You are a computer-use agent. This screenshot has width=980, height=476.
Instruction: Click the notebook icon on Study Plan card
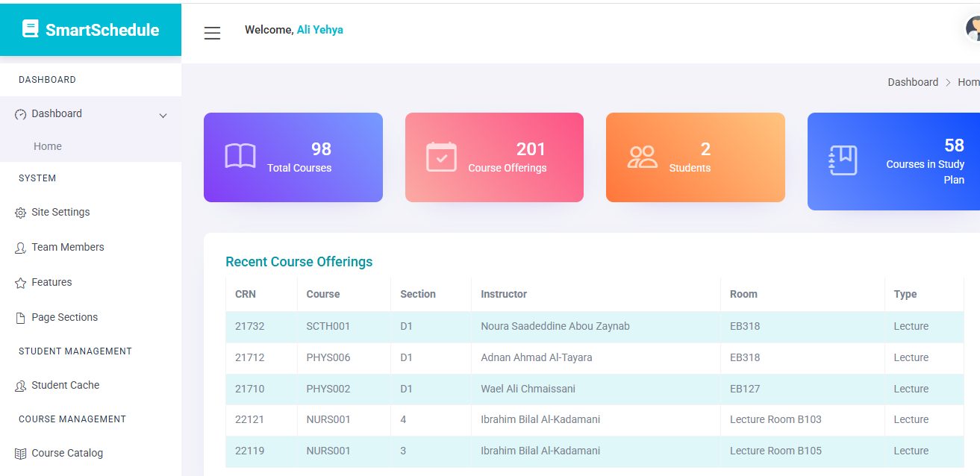(843, 160)
